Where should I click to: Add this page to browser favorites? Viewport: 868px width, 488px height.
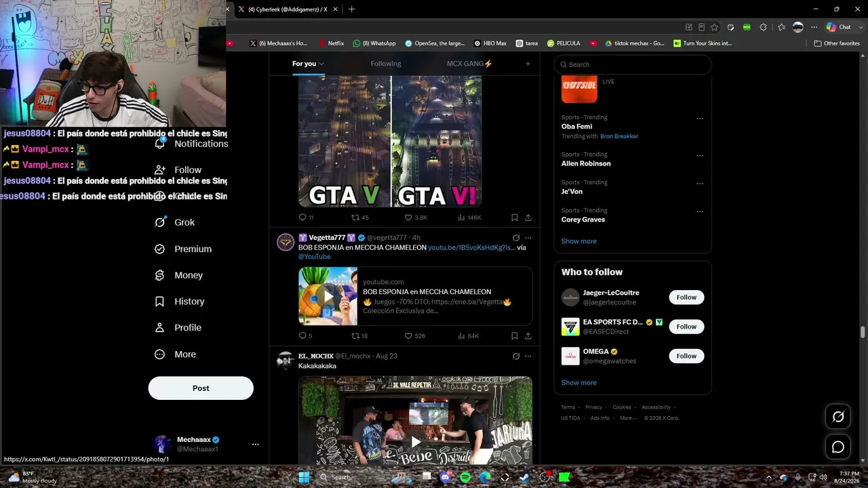715,27
